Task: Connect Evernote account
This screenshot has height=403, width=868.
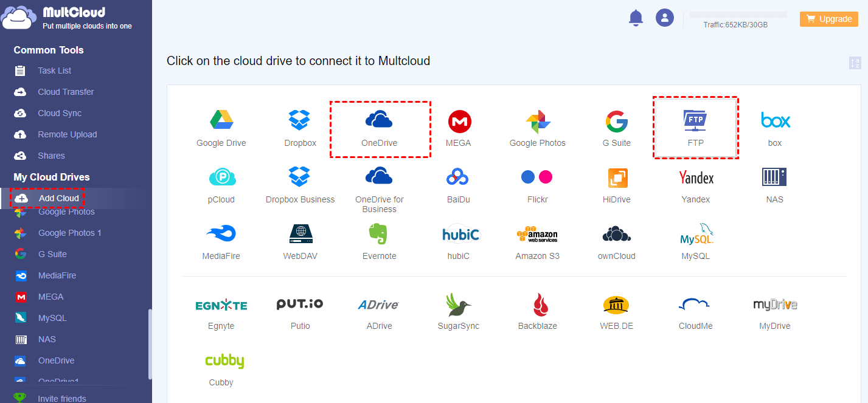Action: [x=378, y=234]
